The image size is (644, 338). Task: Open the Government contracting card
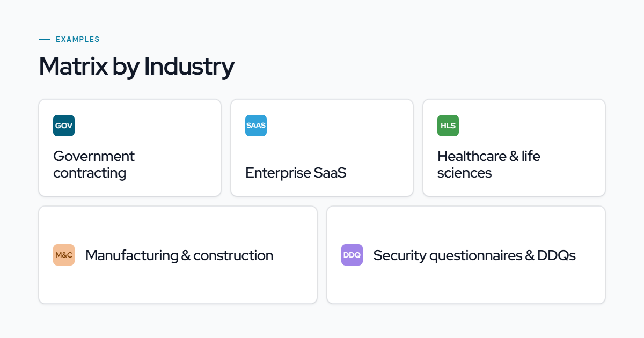pyautogui.click(x=130, y=148)
